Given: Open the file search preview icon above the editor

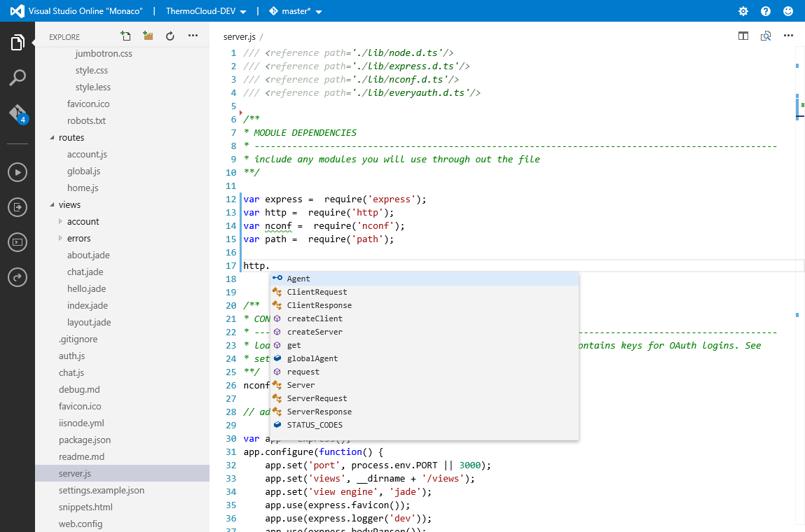Looking at the screenshot, I should pos(765,36).
